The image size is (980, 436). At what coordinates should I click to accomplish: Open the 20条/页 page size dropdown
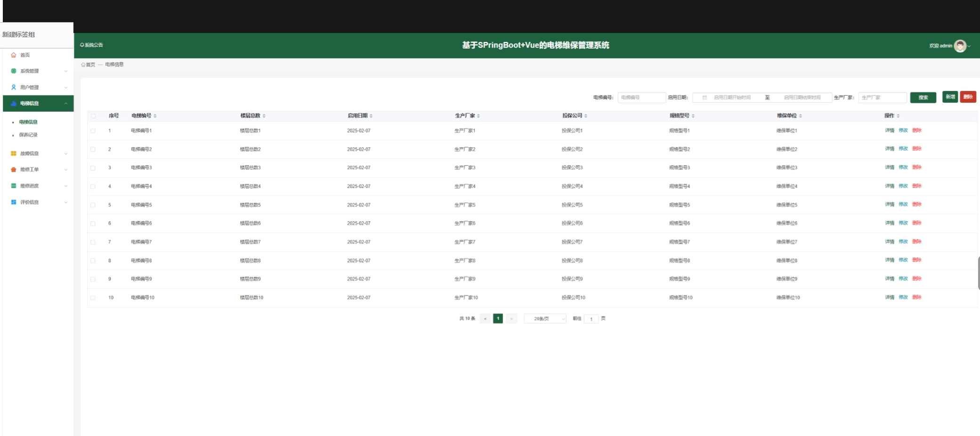point(545,319)
